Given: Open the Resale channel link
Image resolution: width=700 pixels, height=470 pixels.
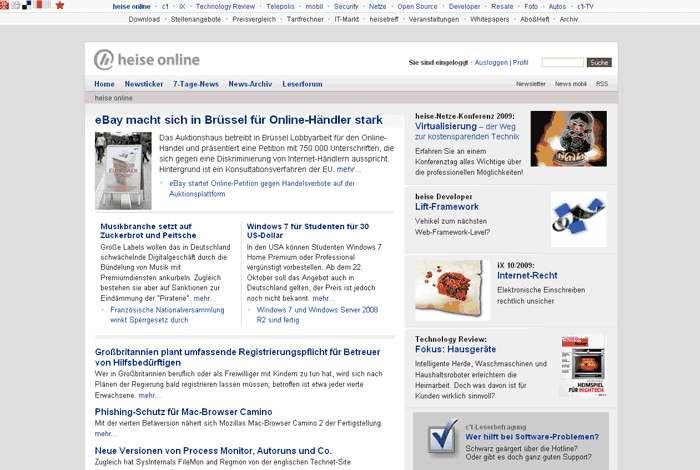Looking at the screenshot, I should [x=502, y=7].
